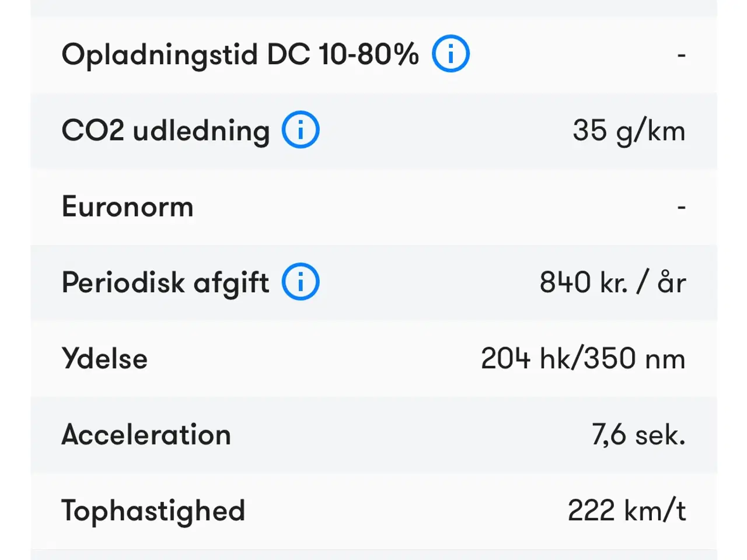Select the Opladningstid DC 10-80% label

240,55
